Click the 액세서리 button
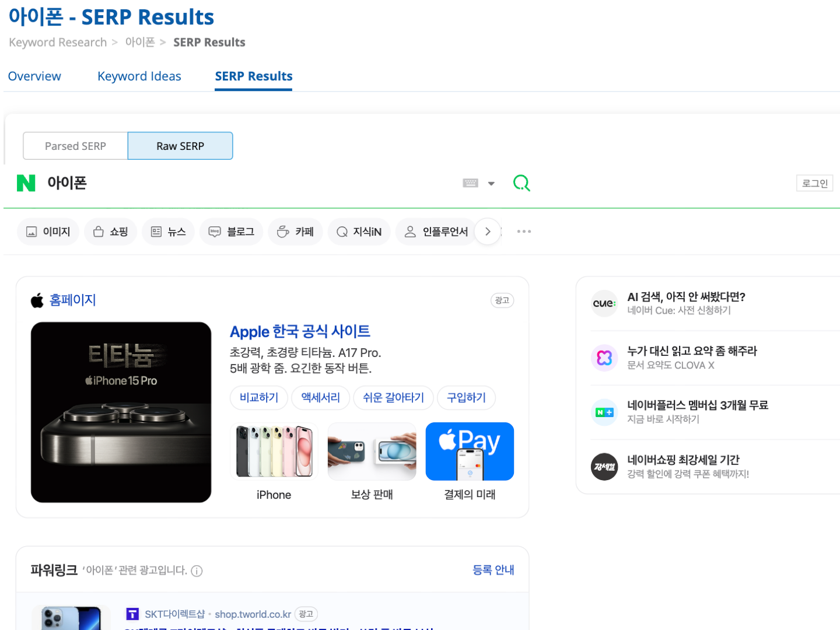Image resolution: width=840 pixels, height=630 pixels. (321, 398)
